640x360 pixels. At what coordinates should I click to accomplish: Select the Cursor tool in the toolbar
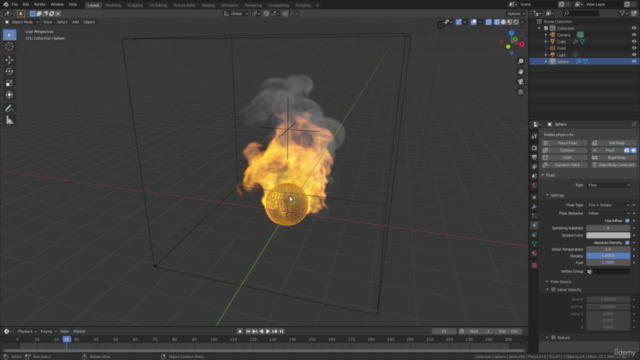[x=9, y=47]
